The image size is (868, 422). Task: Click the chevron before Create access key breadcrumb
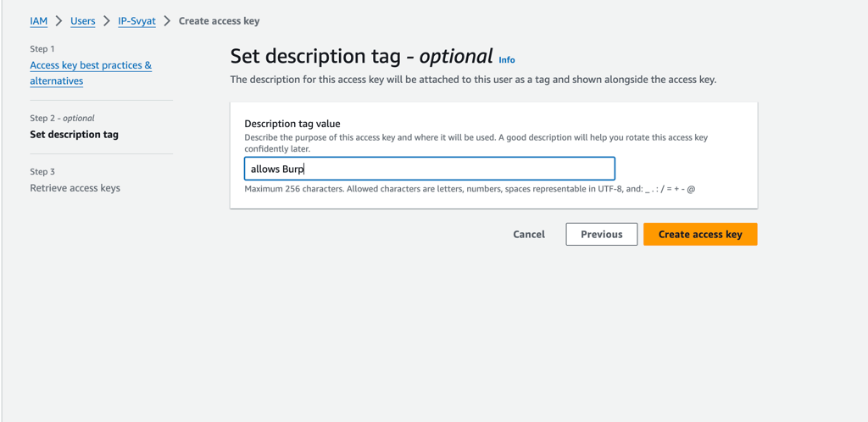click(x=167, y=21)
